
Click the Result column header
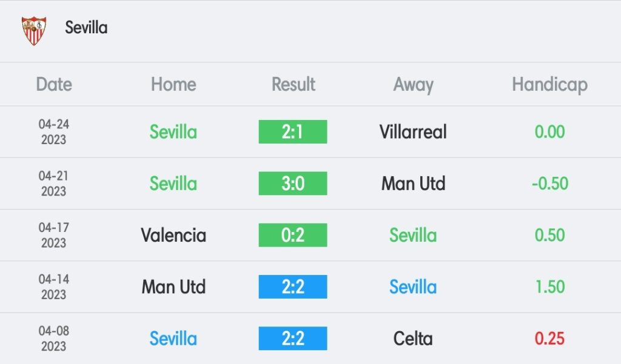click(293, 84)
